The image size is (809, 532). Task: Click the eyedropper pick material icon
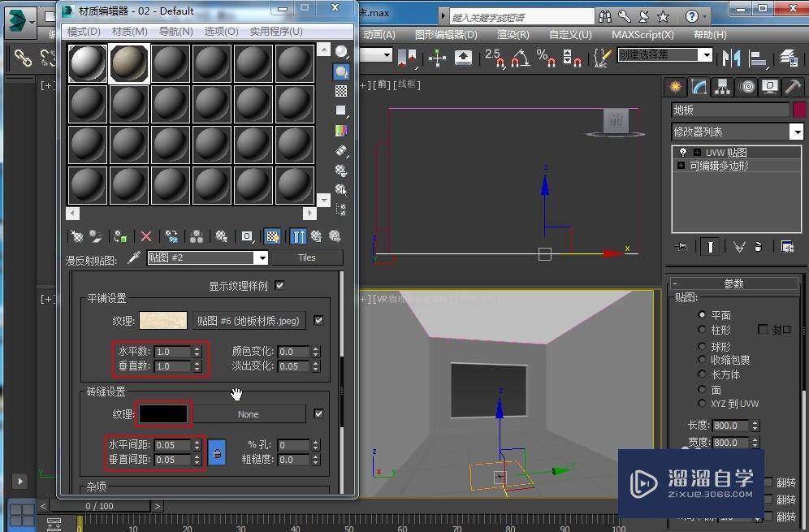135,257
